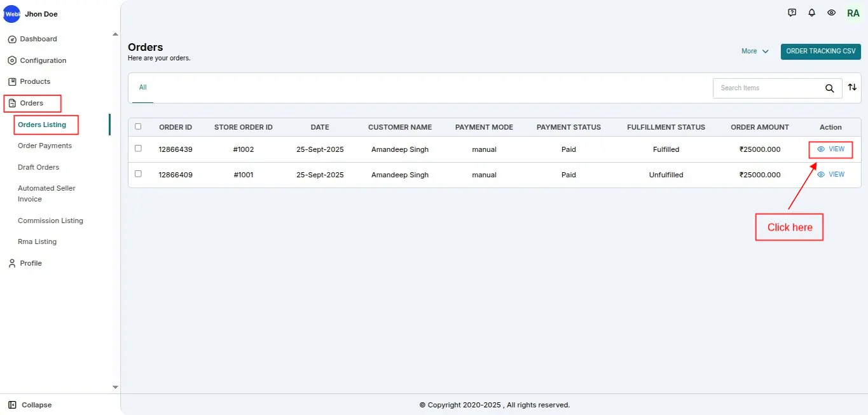Check the checkbox for order 12866409
This screenshot has width=868, height=415.
click(138, 174)
